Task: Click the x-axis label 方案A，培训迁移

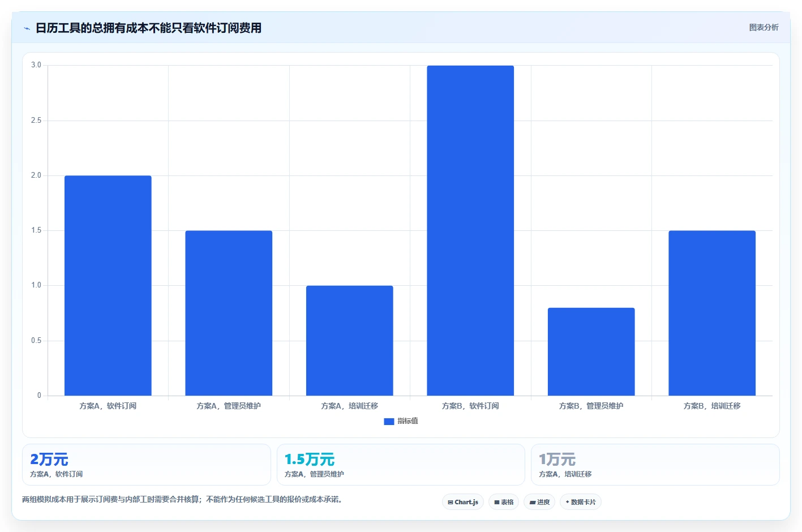Action: click(x=350, y=406)
